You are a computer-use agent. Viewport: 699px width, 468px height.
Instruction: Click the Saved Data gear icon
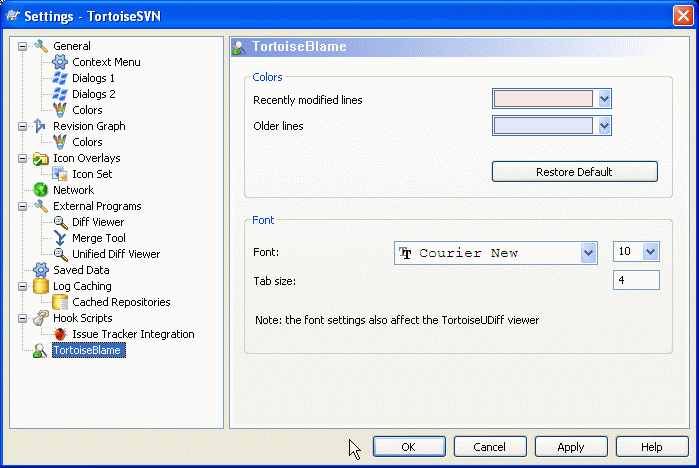41,270
